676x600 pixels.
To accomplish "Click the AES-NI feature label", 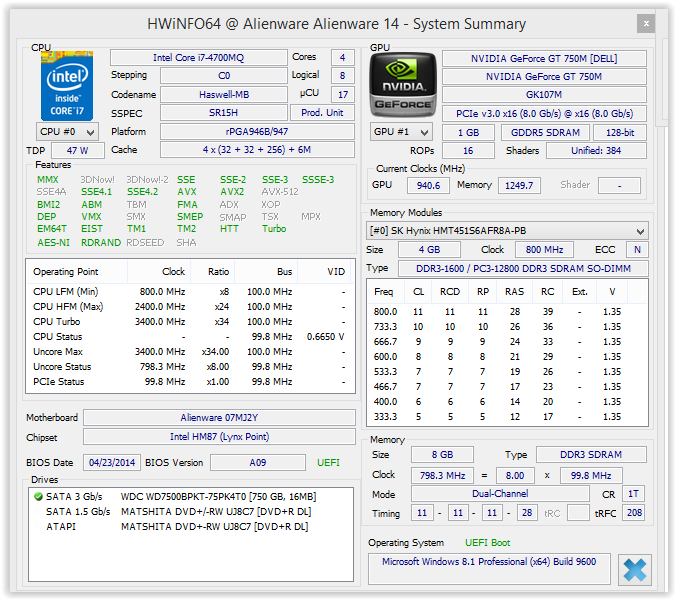I will [x=53, y=243].
